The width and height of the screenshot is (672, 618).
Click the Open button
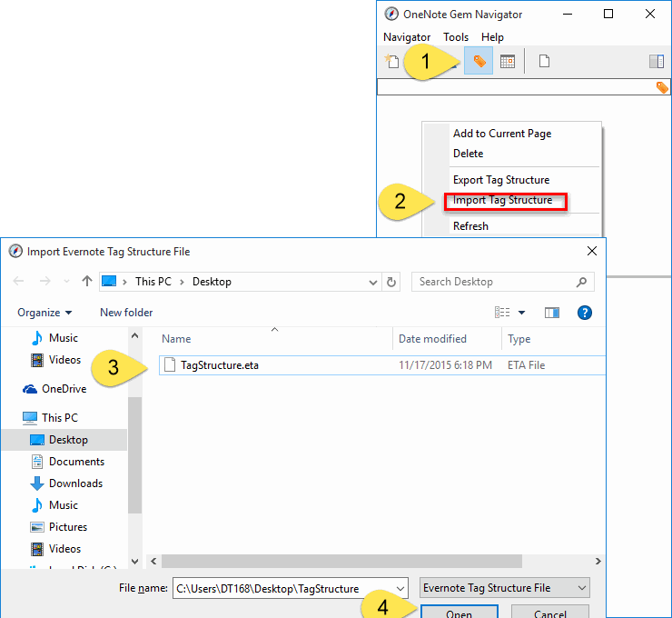tap(459, 612)
